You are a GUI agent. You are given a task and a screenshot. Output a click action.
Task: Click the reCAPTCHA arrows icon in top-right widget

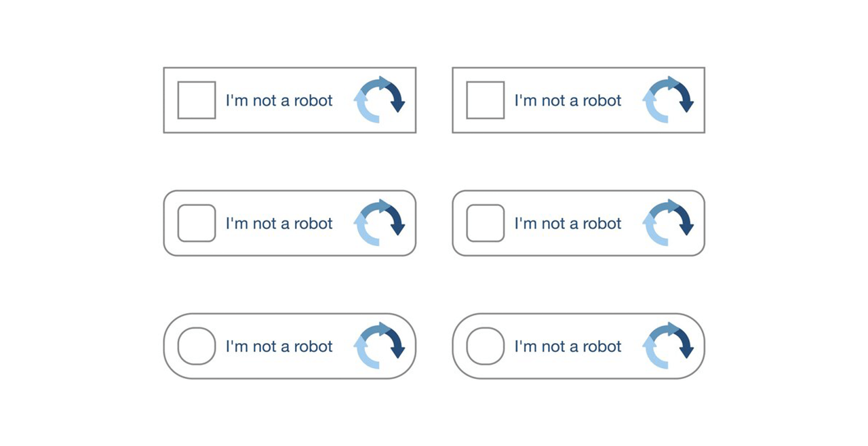pos(668,100)
